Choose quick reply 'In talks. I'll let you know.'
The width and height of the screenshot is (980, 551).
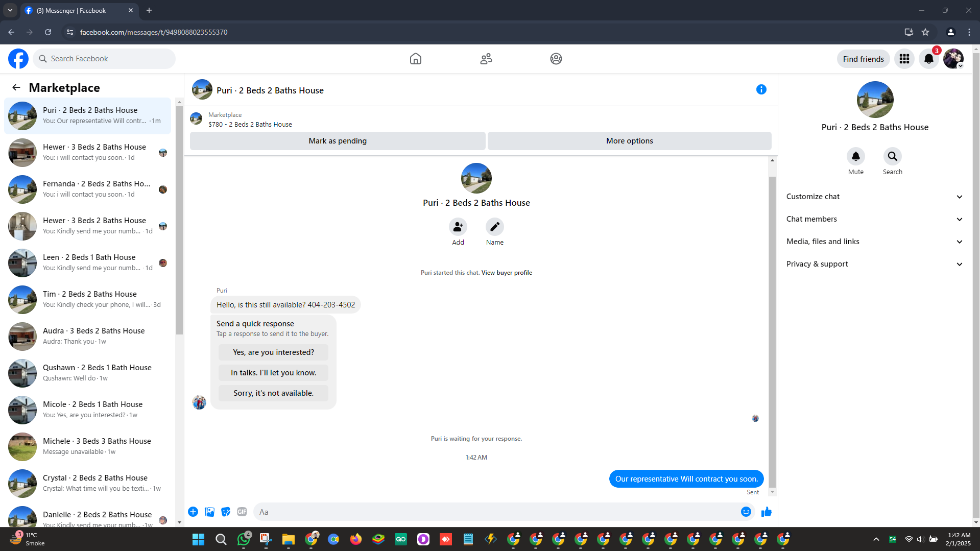point(273,373)
